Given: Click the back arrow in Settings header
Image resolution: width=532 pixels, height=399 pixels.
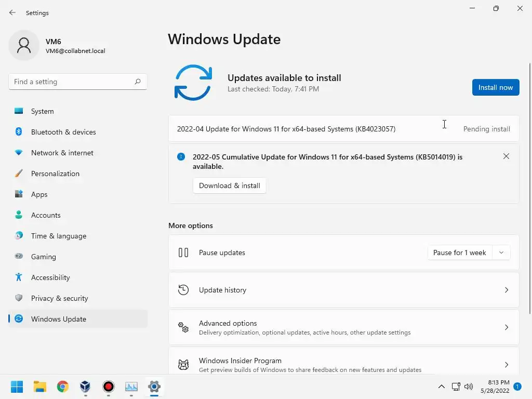Looking at the screenshot, I should point(12,12).
